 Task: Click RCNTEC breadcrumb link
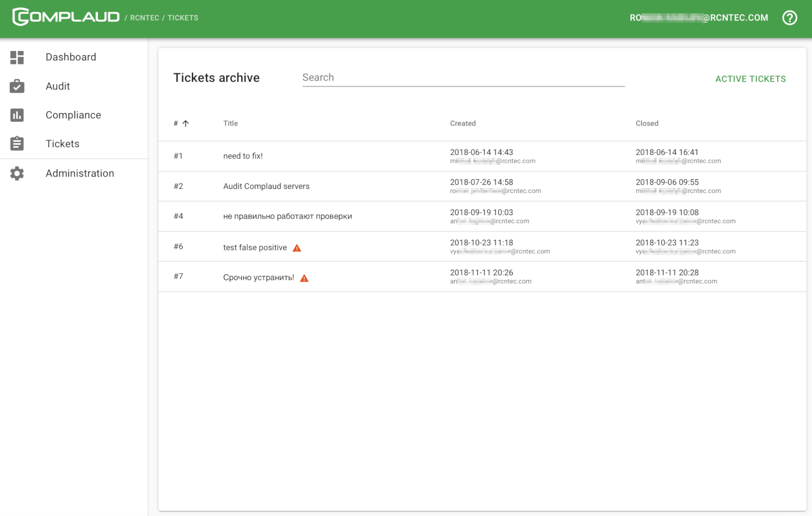144,18
